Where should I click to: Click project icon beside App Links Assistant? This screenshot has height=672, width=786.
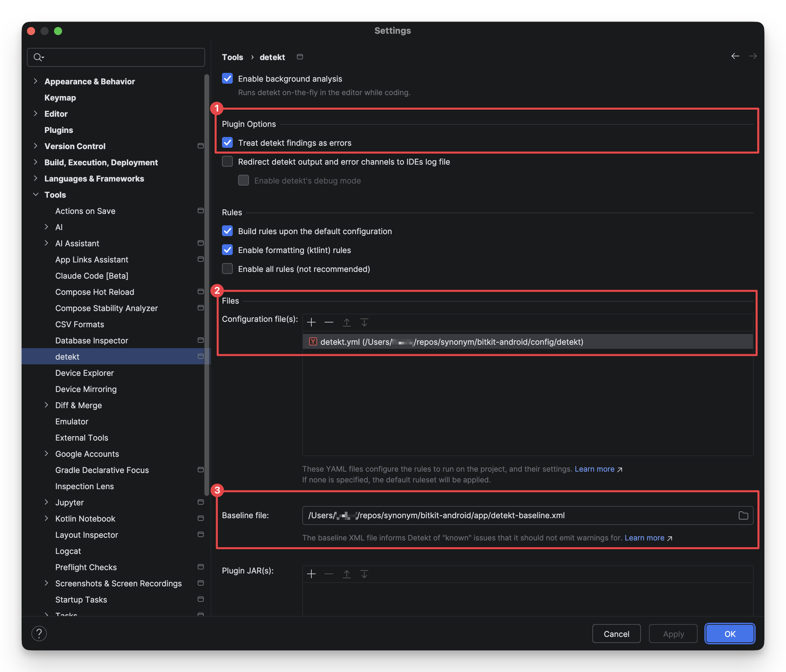coord(201,259)
